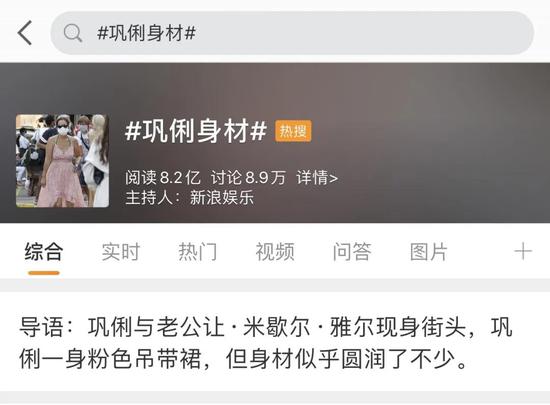550x405 pixels.
Task: Click the orange 热搜 badge
Action: pyautogui.click(x=293, y=131)
